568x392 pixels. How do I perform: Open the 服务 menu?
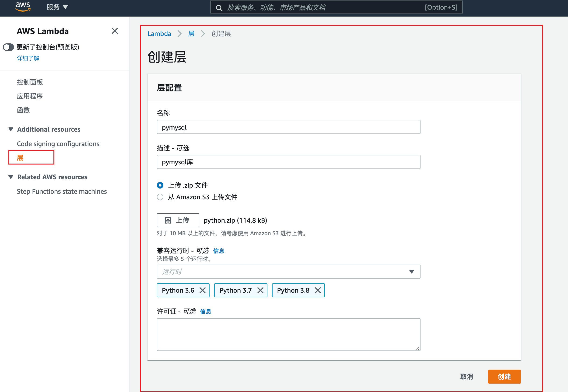[57, 7]
